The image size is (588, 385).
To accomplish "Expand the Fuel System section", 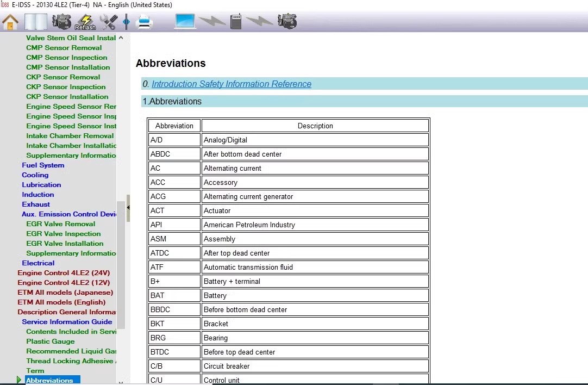I will pos(43,165).
